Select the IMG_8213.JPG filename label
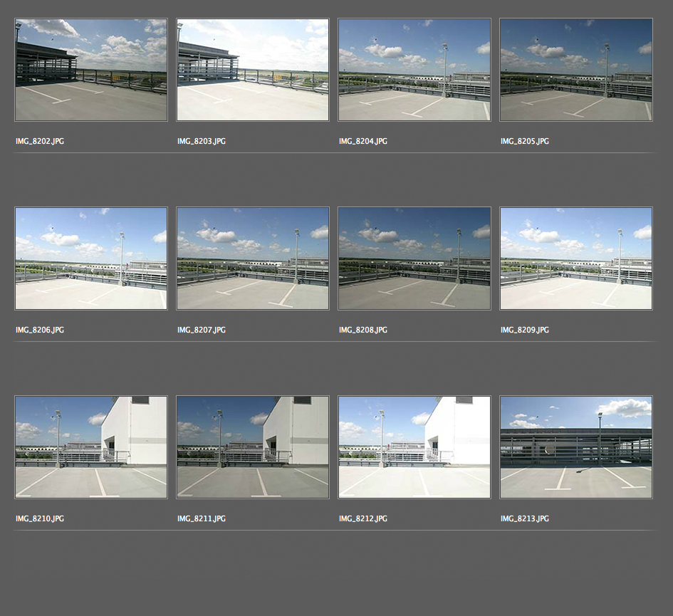 [525, 519]
